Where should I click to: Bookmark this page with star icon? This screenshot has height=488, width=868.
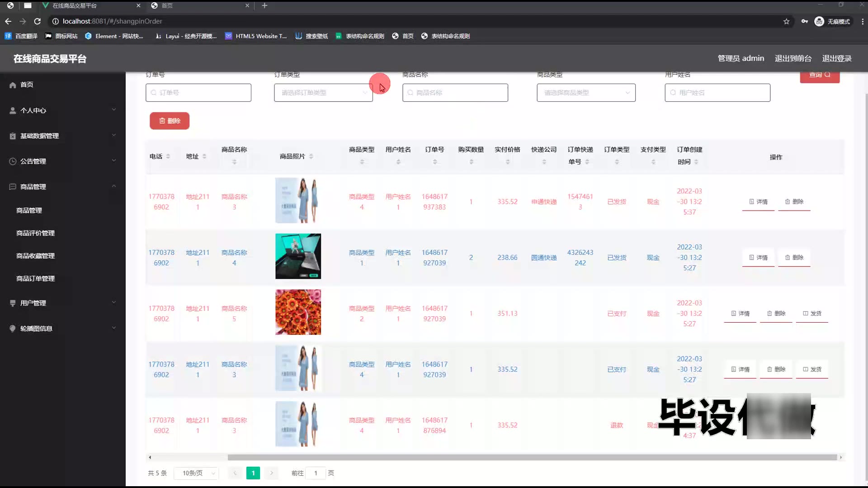787,21
